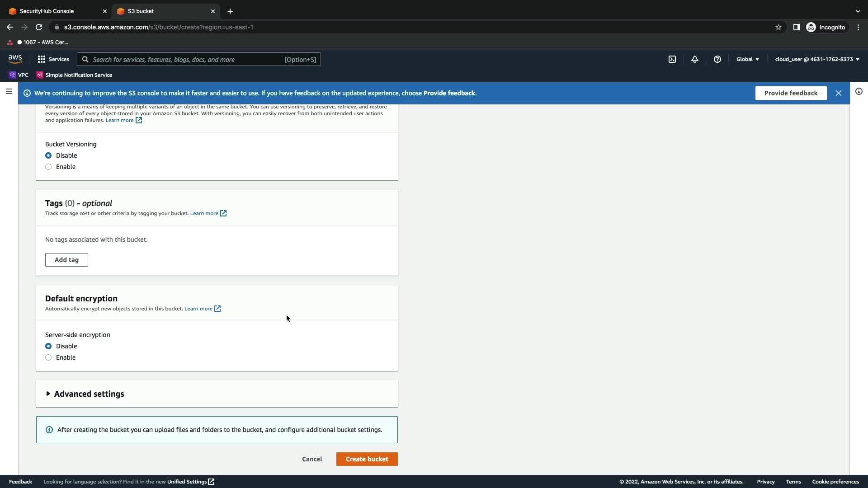This screenshot has width=868, height=488.
Task: Open AWS CloudShell icon in header
Action: 672,59
